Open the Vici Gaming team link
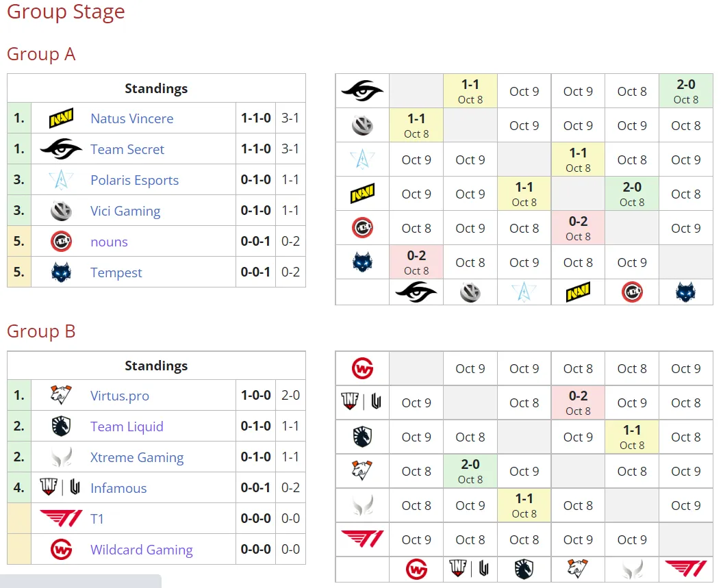Viewport: 723px width, 588px height. pyautogui.click(x=125, y=211)
